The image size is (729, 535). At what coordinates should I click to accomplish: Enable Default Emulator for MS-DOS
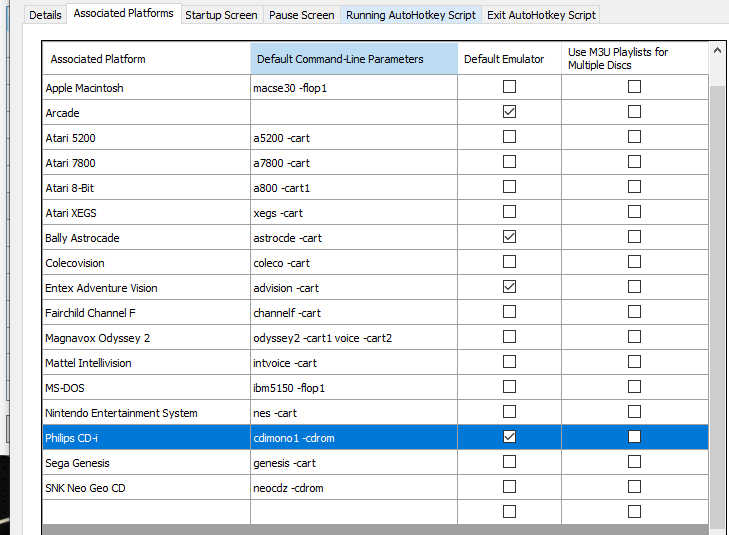(510, 387)
